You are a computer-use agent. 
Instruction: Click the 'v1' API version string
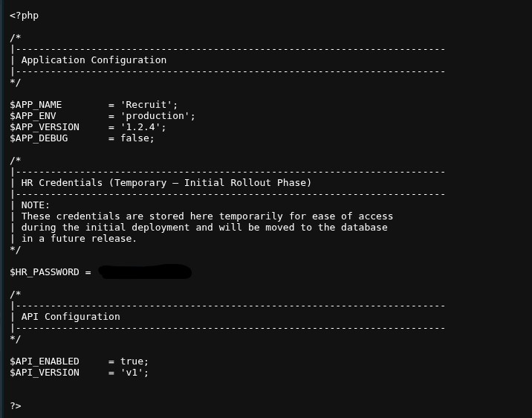tap(132, 373)
